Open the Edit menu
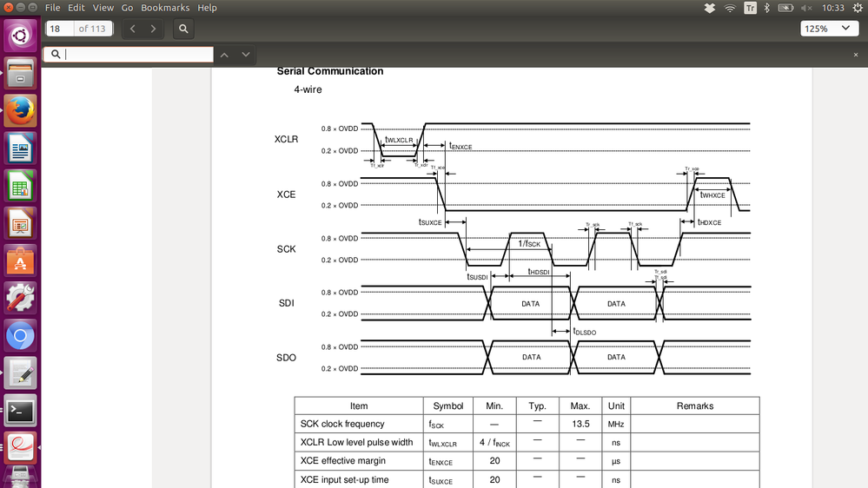 [x=76, y=8]
